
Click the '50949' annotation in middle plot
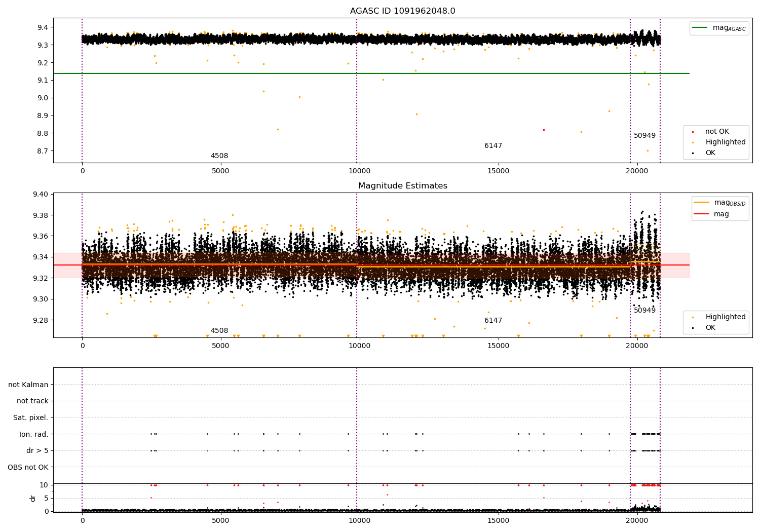[644, 310]
